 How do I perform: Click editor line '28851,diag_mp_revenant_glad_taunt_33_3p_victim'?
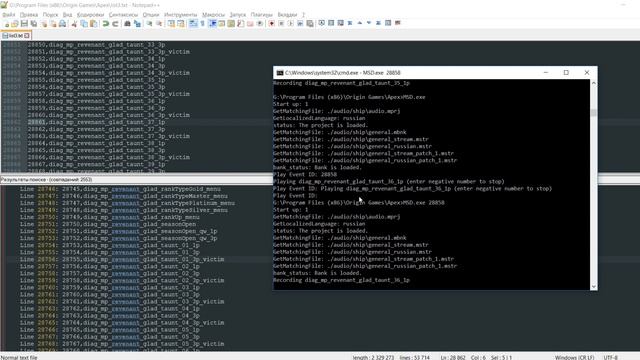point(109,52)
